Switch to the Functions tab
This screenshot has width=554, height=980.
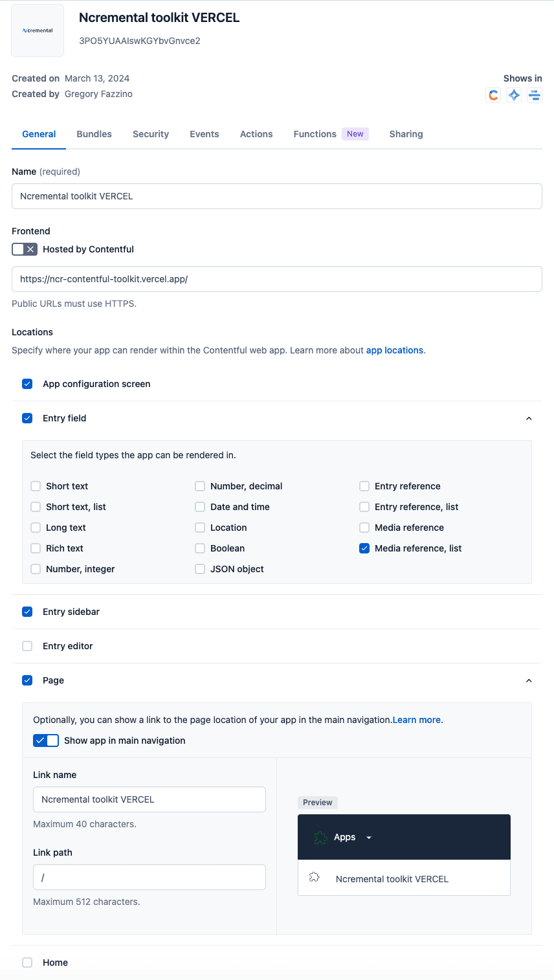(331, 134)
